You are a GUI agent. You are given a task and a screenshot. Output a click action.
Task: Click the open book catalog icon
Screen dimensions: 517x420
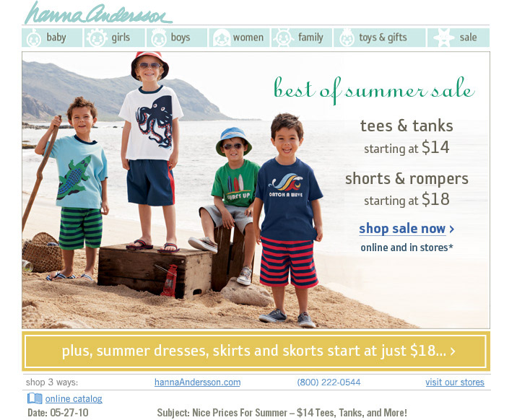pos(35,398)
